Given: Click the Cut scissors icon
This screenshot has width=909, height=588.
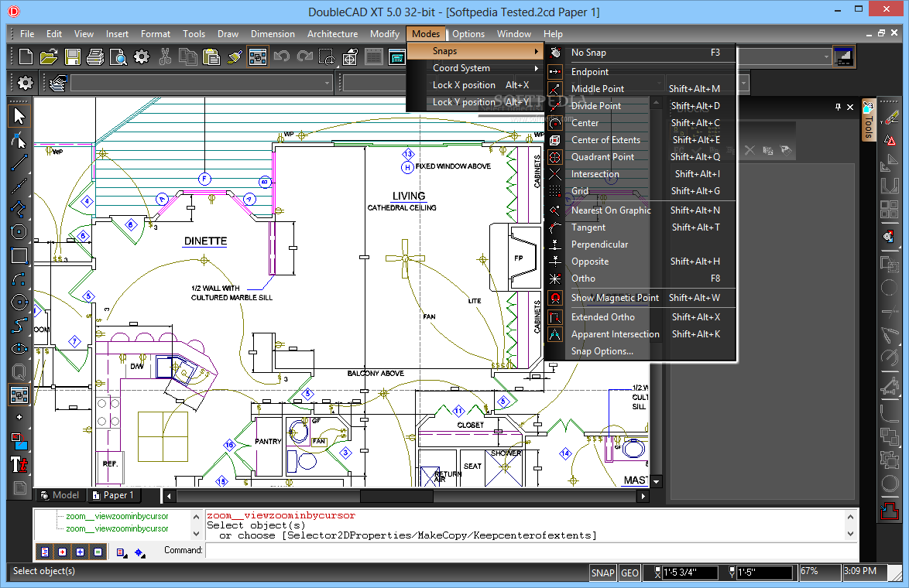Looking at the screenshot, I should [x=165, y=56].
